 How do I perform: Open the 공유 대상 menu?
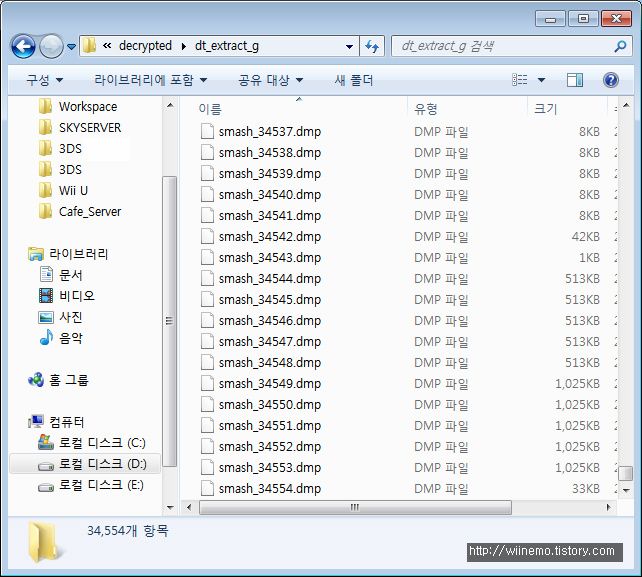click(271, 80)
